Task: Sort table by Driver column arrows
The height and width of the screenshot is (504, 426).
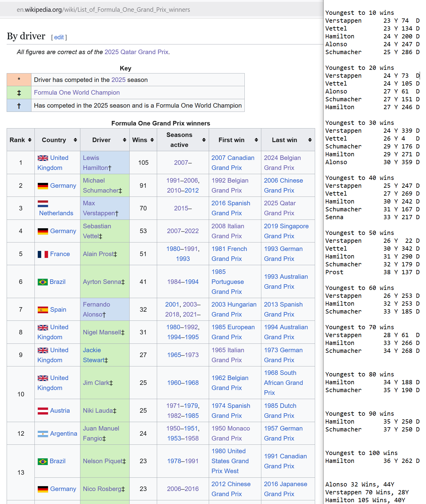Action: tap(124, 140)
